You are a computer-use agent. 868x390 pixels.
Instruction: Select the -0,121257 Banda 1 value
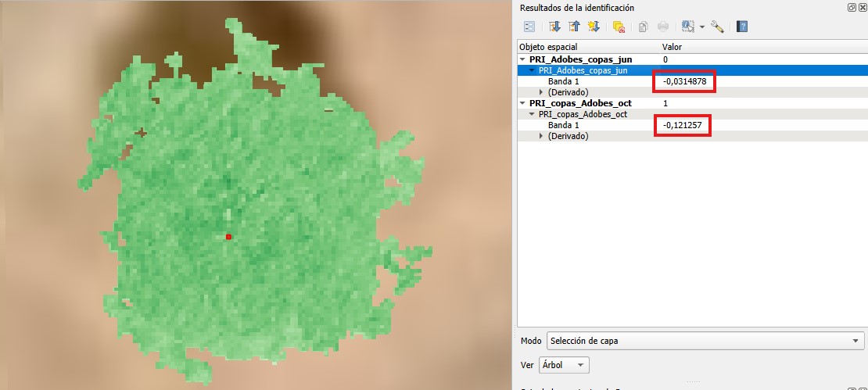coord(682,125)
